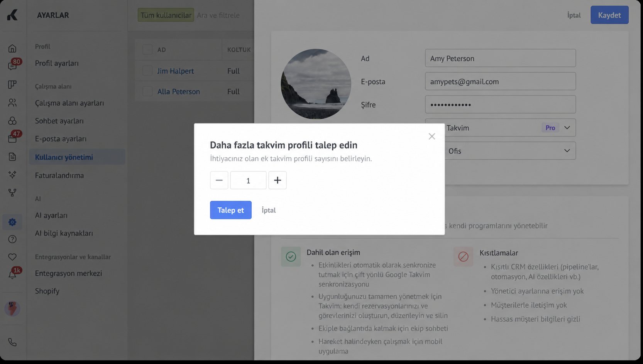Image resolution: width=643 pixels, height=364 pixels.
Task: Open notifications bell with 1k badge
Action: pos(12,275)
